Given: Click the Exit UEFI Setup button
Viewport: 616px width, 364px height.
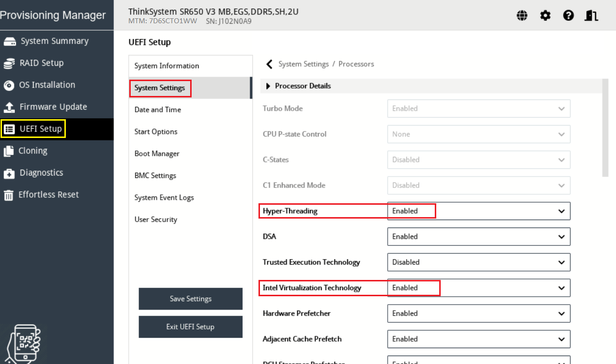Looking at the screenshot, I should (191, 327).
